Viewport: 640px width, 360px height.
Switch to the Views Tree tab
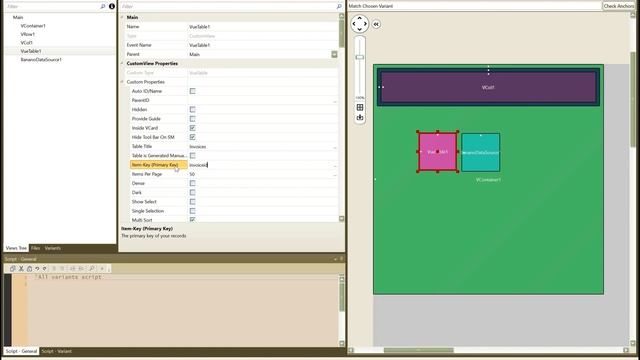[x=16, y=248]
